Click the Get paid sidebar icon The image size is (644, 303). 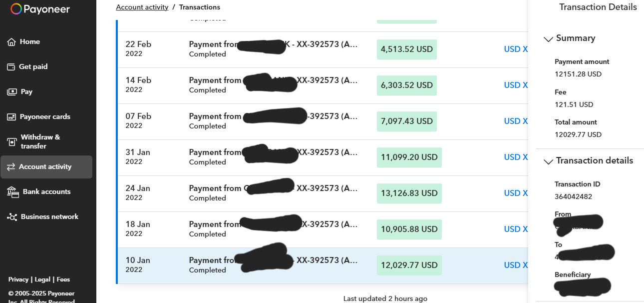tap(11, 67)
